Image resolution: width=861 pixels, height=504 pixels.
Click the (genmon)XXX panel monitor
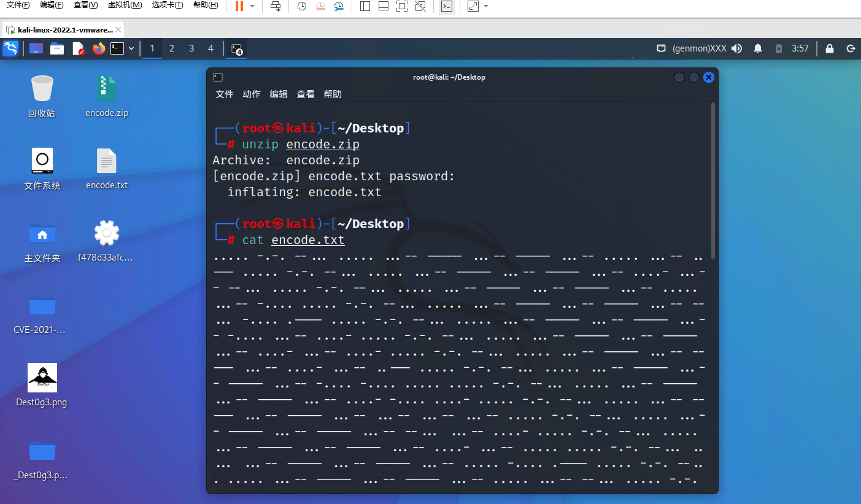tap(700, 48)
